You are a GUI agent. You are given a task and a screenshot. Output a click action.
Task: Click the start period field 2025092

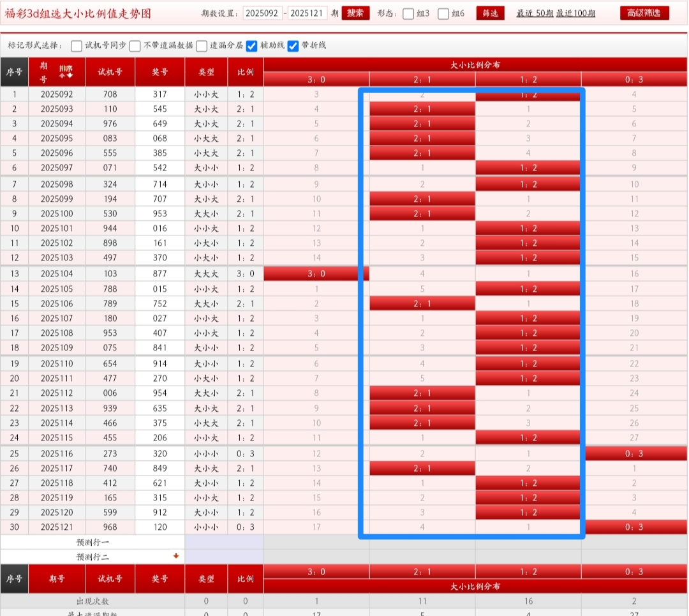click(x=262, y=13)
